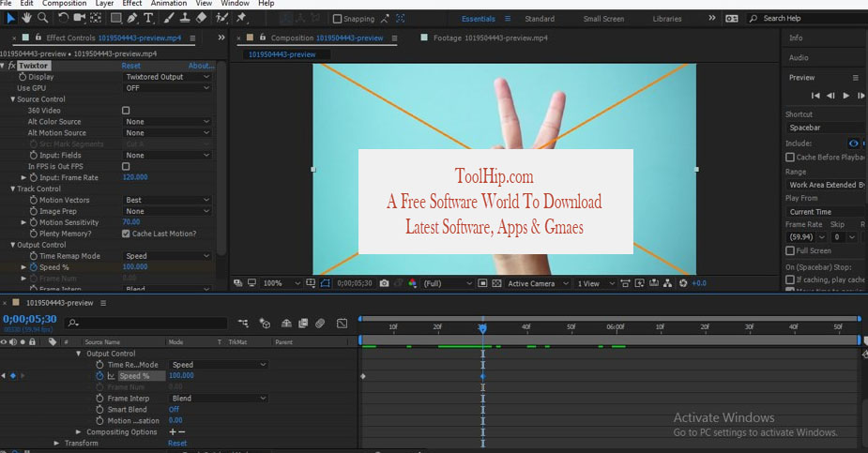
Task: Open the Time Remap Mode dropdown in Effect Controls
Action: coord(167,256)
